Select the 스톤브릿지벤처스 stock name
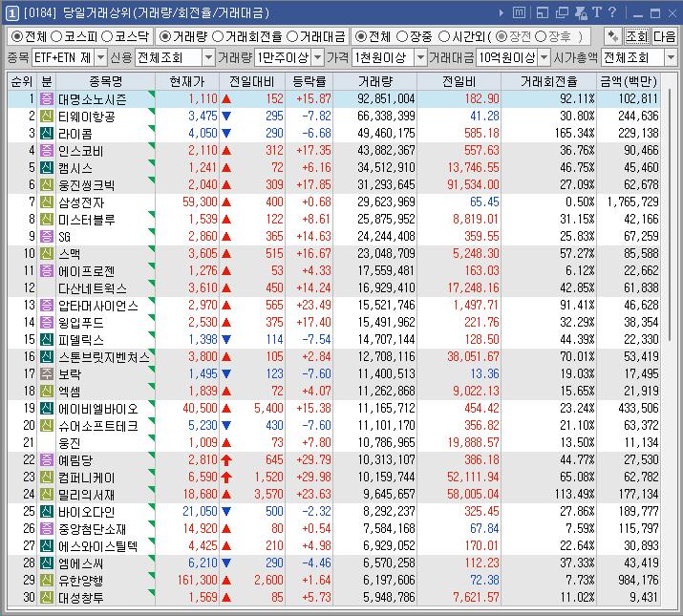The image size is (683, 616). click(x=104, y=357)
